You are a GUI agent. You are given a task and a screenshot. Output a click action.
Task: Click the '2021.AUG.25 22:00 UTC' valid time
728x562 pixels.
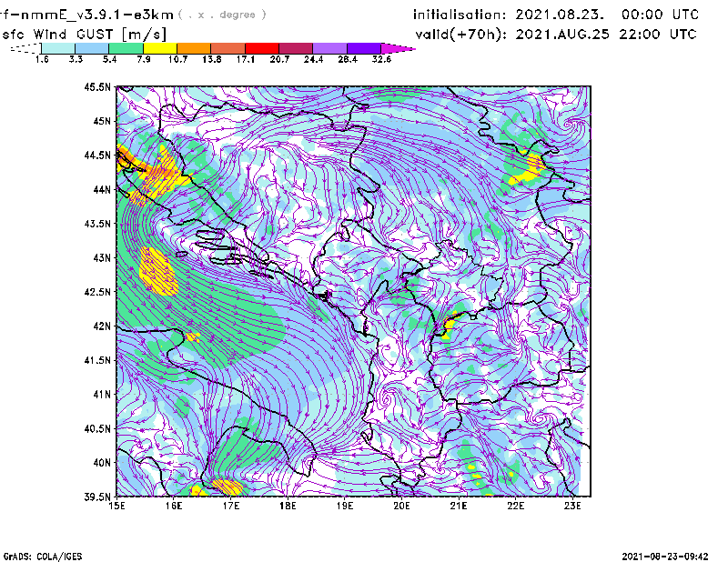[606, 35]
